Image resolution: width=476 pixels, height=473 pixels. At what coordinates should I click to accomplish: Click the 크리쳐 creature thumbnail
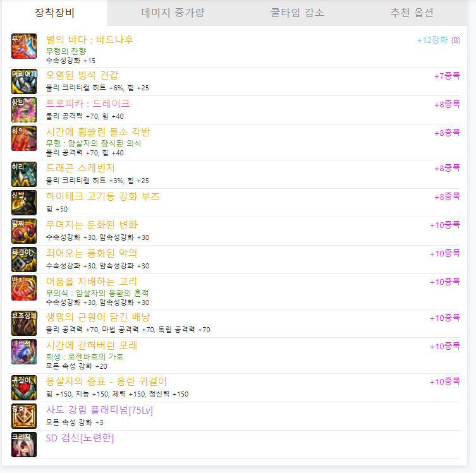[24, 445]
